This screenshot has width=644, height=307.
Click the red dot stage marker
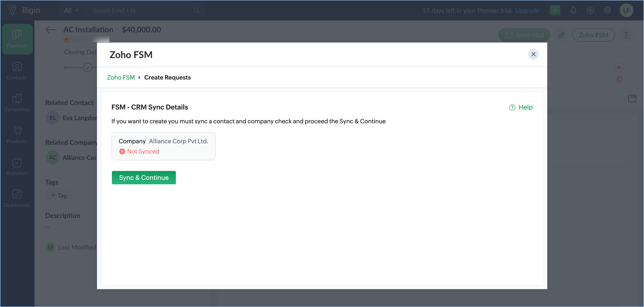click(x=619, y=67)
